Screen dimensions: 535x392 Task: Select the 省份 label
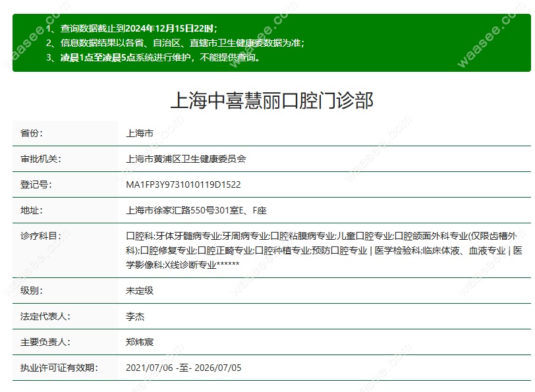pos(32,133)
